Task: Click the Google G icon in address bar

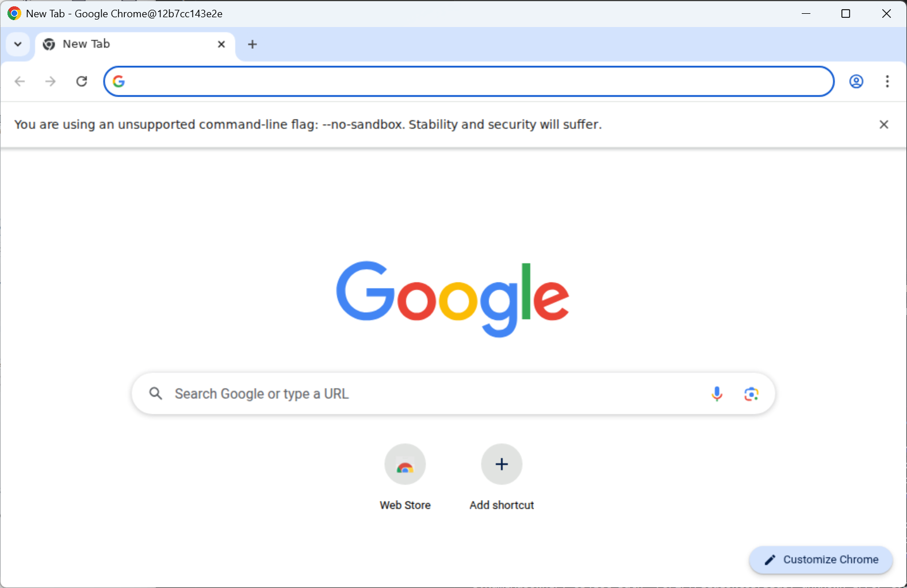Action: (x=118, y=81)
